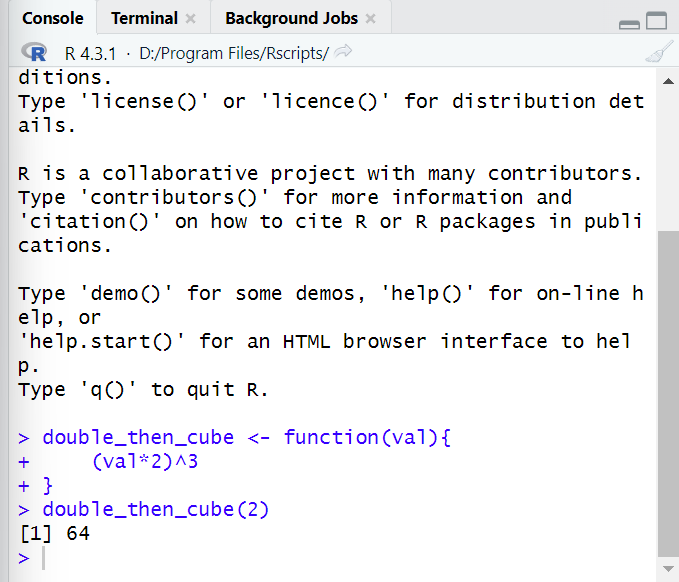Switch to the Console tab

pos(52,19)
